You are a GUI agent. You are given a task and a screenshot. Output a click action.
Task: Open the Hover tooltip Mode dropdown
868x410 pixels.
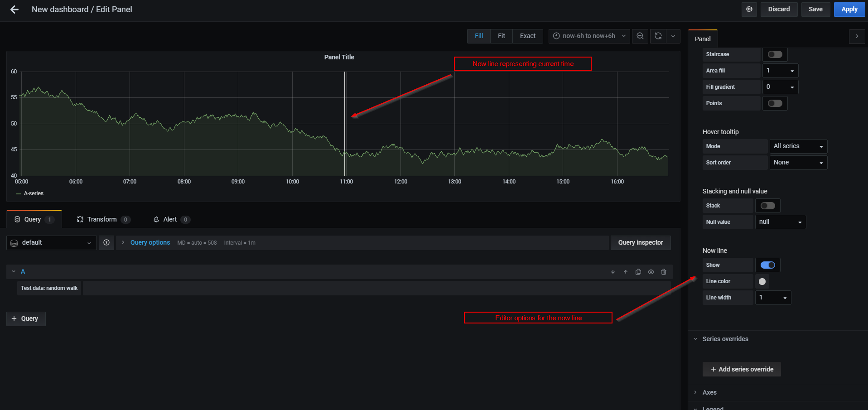[x=798, y=146]
